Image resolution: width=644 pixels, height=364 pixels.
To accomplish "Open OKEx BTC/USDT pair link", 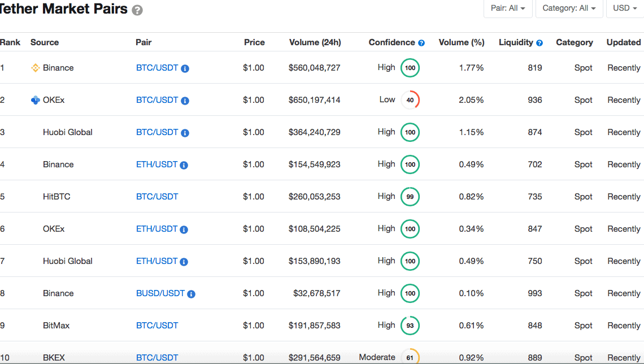I will [157, 100].
